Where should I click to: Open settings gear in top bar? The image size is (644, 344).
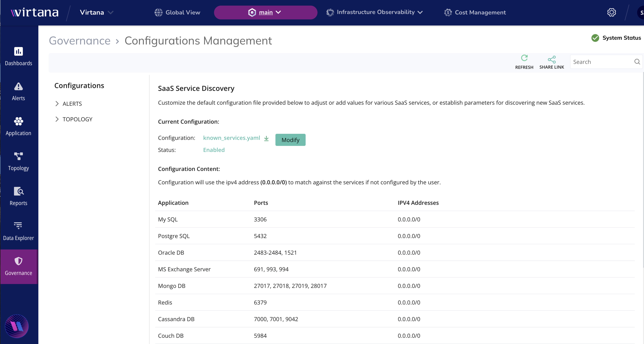[x=611, y=12]
